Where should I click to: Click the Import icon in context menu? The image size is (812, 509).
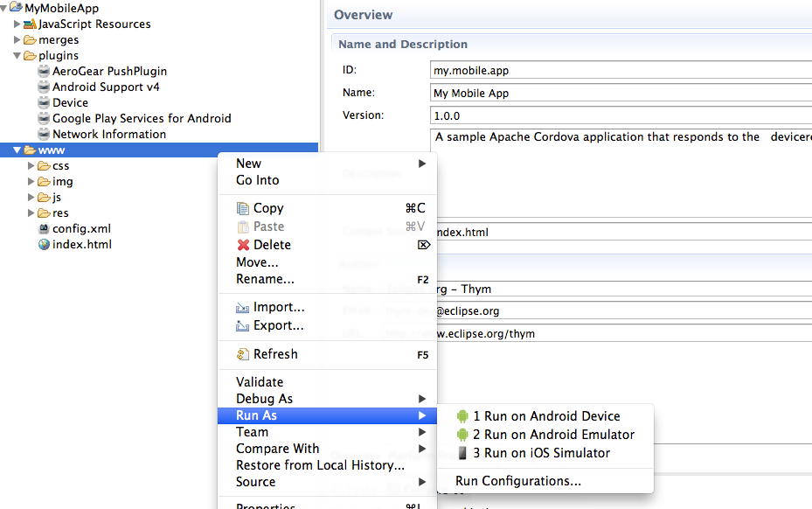[242, 307]
